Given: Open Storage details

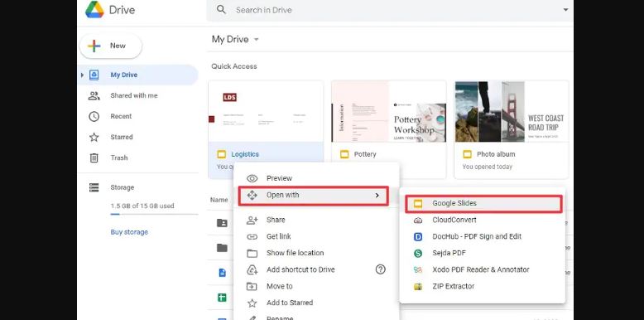Looking at the screenshot, I should [123, 187].
